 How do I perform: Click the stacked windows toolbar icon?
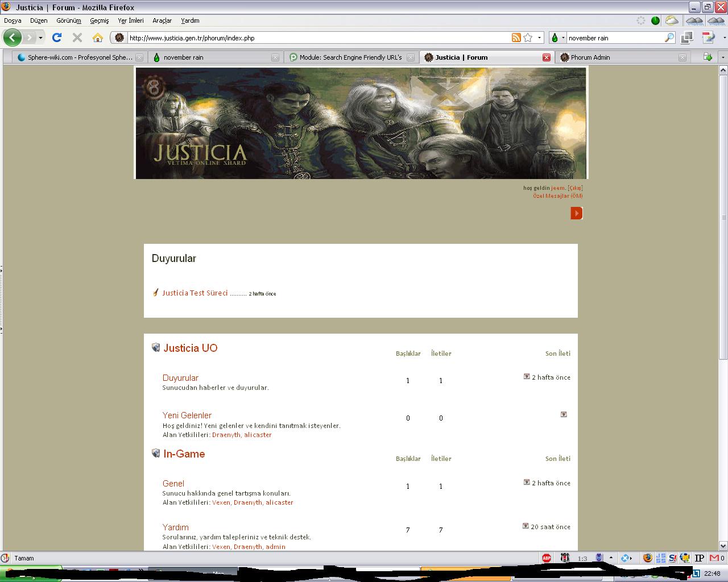687,38
